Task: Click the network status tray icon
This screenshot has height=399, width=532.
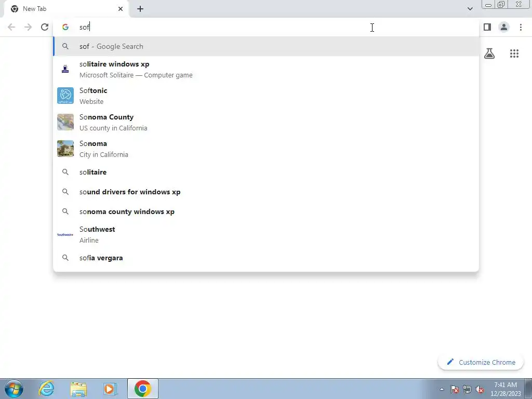Action: pos(467,389)
